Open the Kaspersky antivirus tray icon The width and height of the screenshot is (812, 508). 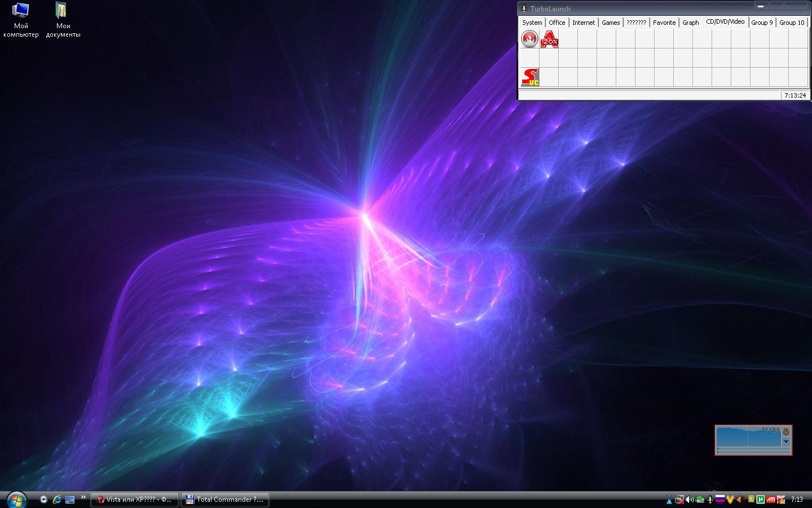point(781,500)
